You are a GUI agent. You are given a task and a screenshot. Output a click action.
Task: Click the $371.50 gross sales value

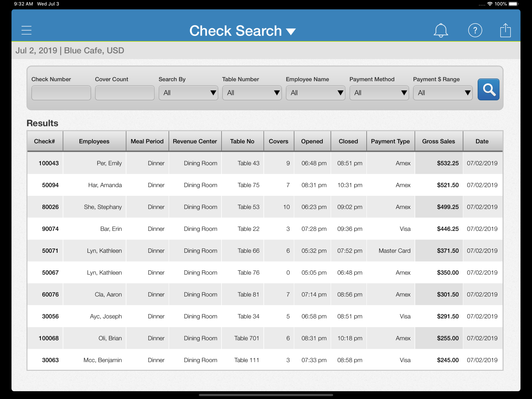448,251
